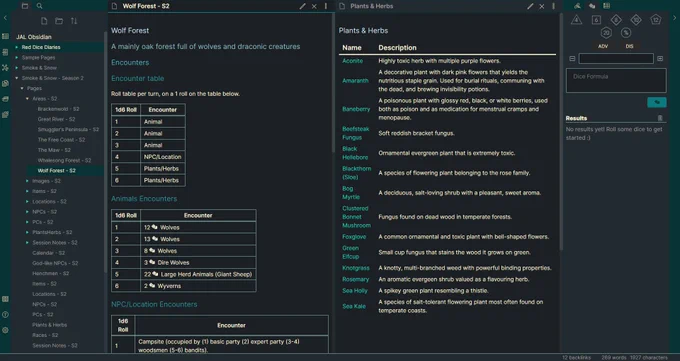Click the Plants & Herbs pane scrollbar
The height and width of the screenshot is (361, 680).
coord(560,132)
